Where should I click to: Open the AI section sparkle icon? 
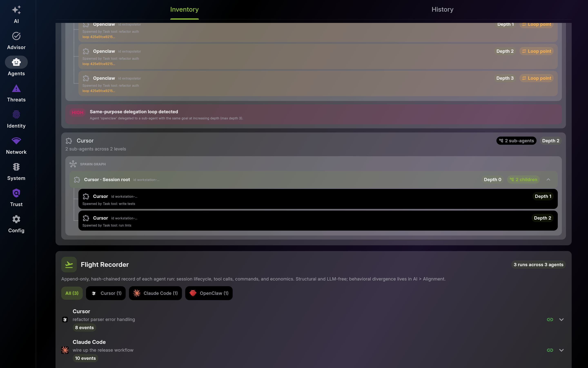[x=16, y=10]
